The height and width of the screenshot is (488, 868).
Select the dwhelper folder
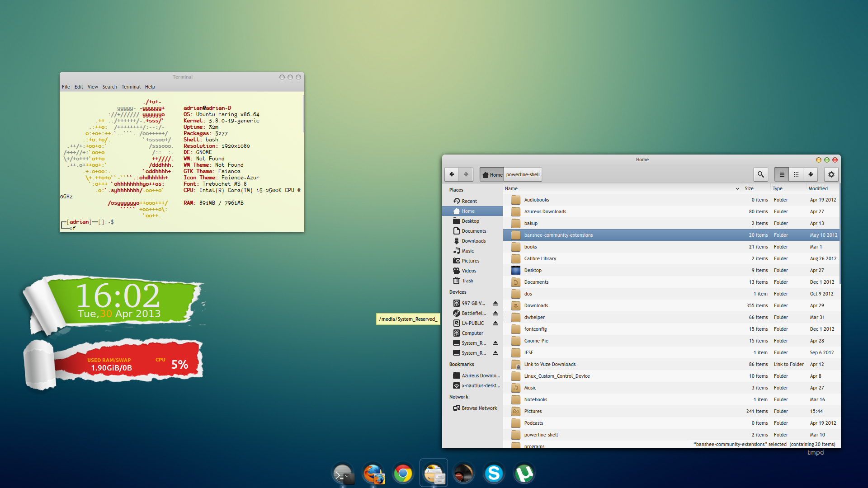(671, 317)
